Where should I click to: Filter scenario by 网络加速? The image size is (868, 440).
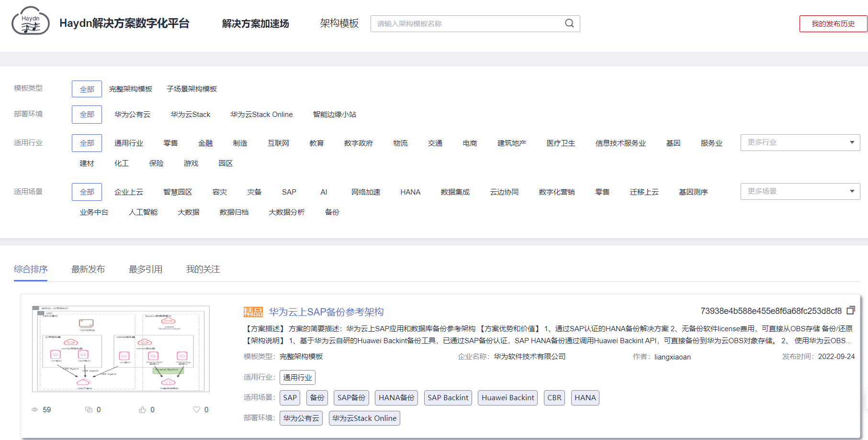pos(366,192)
